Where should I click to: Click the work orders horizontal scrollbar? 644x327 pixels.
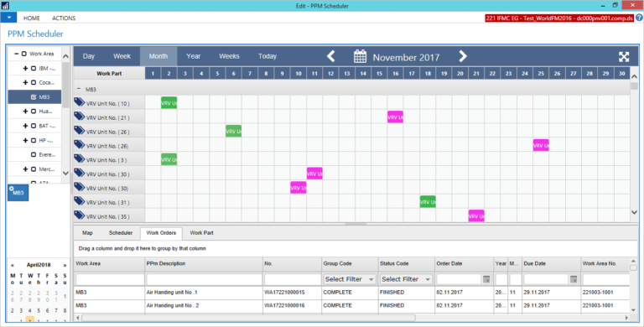pyautogui.click(x=248, y=318)
